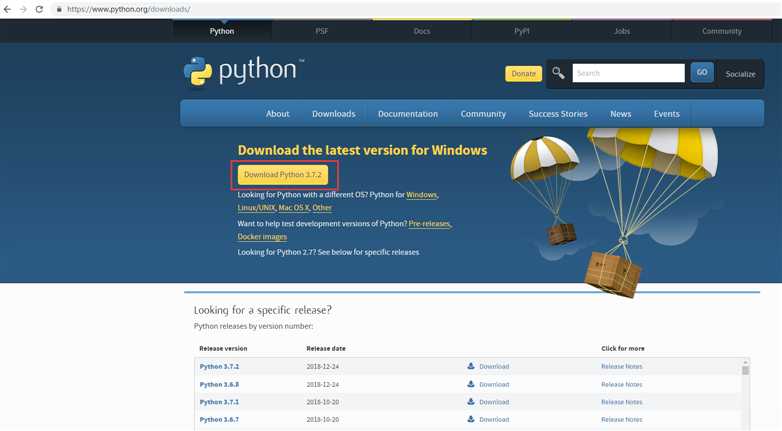Click the magnifying glass search icon
The width and height of the screenshot is (782, 431).
(558, 73)
